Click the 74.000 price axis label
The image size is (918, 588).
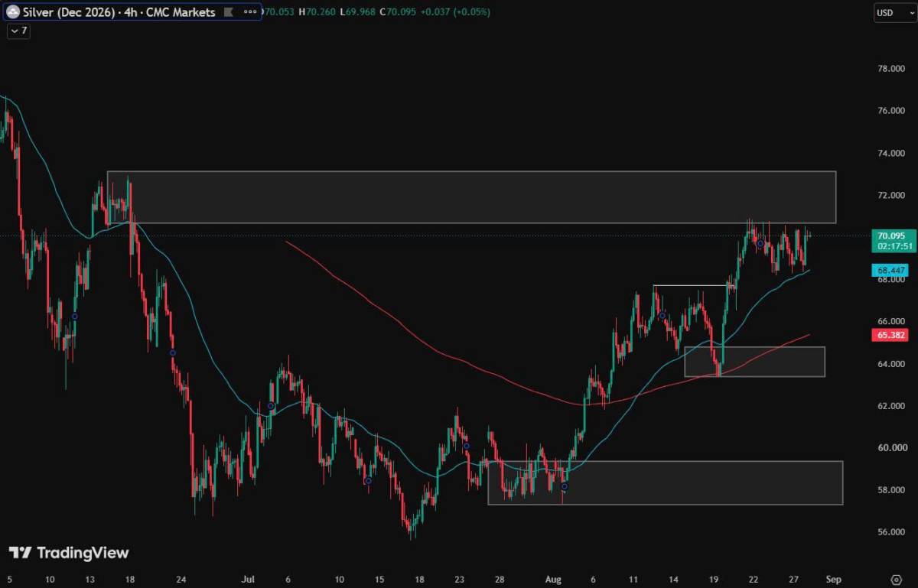[892, 154]
